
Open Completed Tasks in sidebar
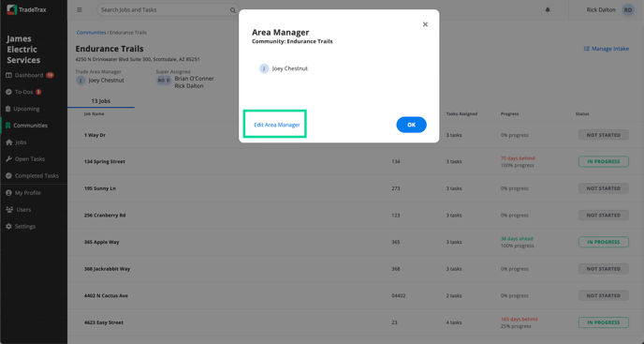point(32,175)
